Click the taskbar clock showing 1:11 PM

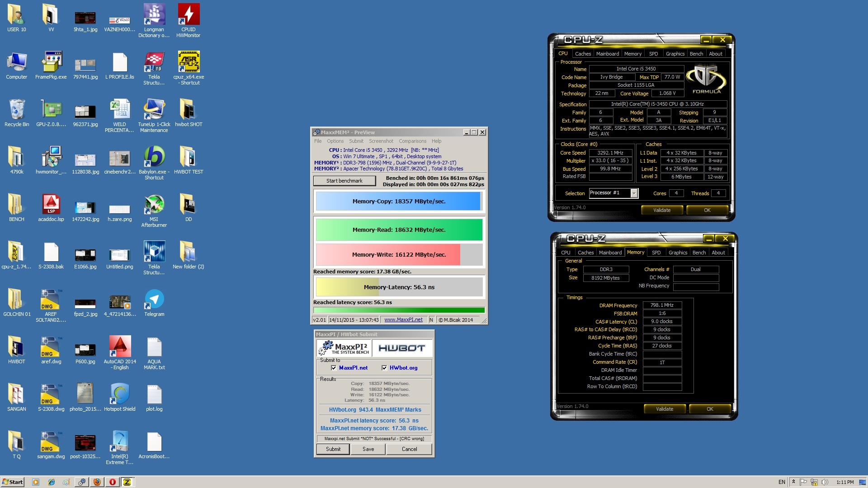tap(845, 482)
